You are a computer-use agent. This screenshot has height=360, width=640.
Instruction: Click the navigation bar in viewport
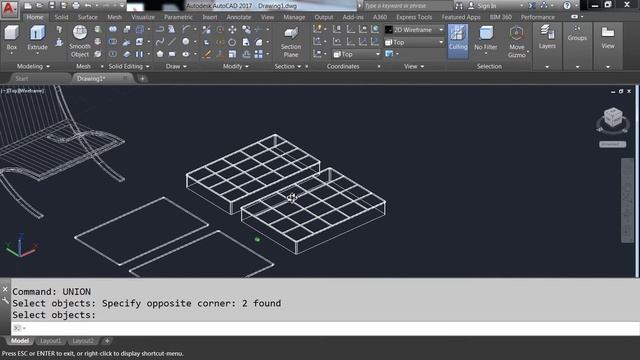click(627, 200)
